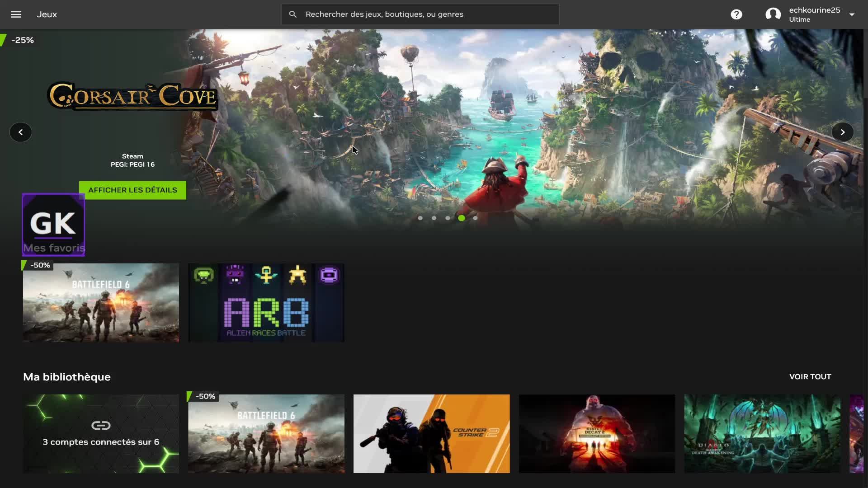Click the echkourine25 username
Viewport: 868px width, 488px height.
(x=815, y=10)
